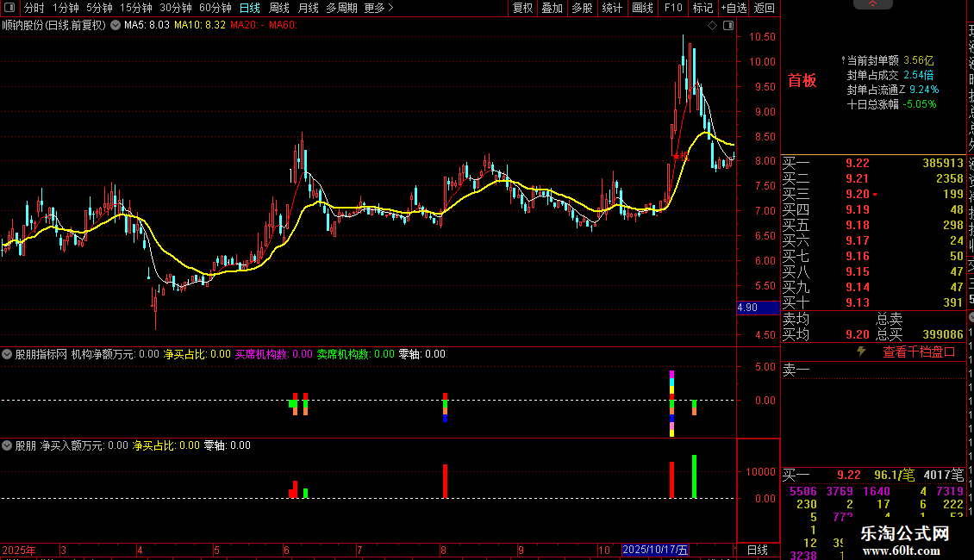This screenshot has height=560, width=974.
Task: Toggle the left sidebar panel icon
Action: coord(9,8)
